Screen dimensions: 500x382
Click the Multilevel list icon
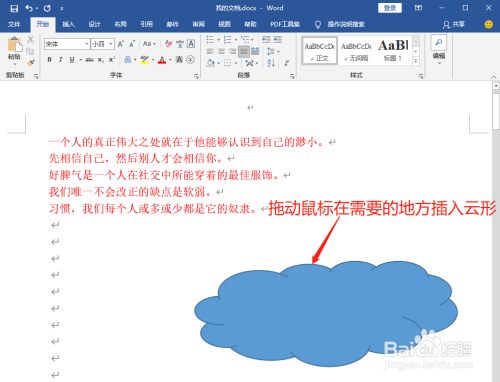[x=245, y=40]
